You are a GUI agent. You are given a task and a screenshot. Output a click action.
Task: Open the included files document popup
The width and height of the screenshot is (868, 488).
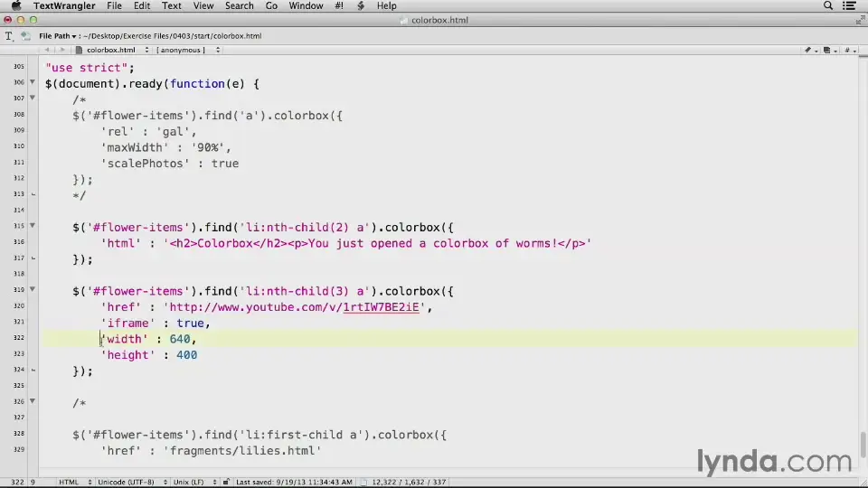point(829,50)
